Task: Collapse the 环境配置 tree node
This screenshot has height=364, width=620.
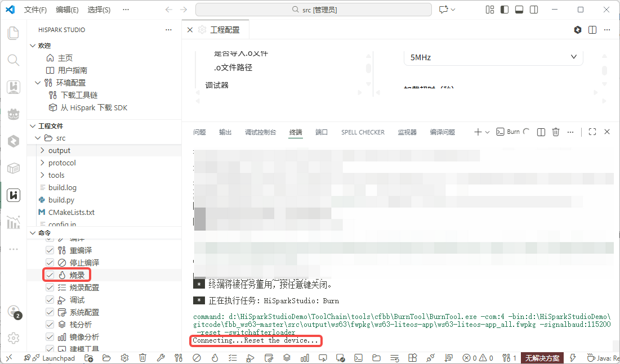Action: (38, 83)
